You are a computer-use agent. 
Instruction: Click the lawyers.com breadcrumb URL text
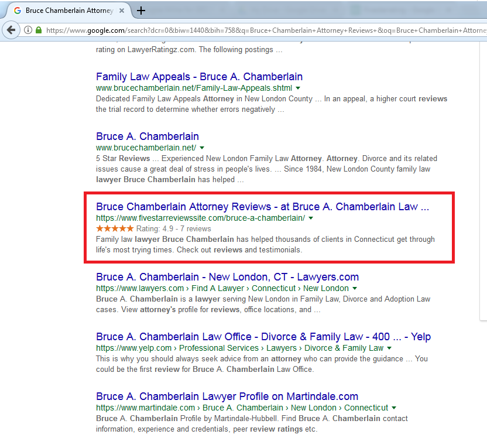[222, 288]
